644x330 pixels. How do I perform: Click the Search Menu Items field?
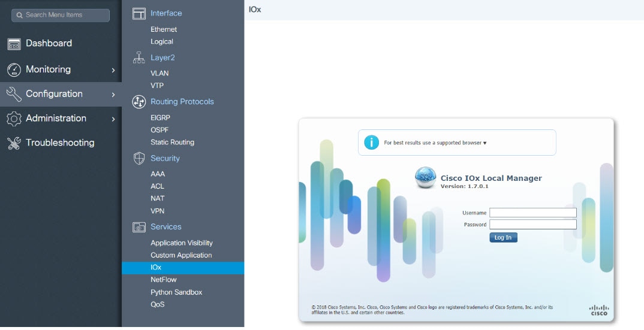point(61,15)
